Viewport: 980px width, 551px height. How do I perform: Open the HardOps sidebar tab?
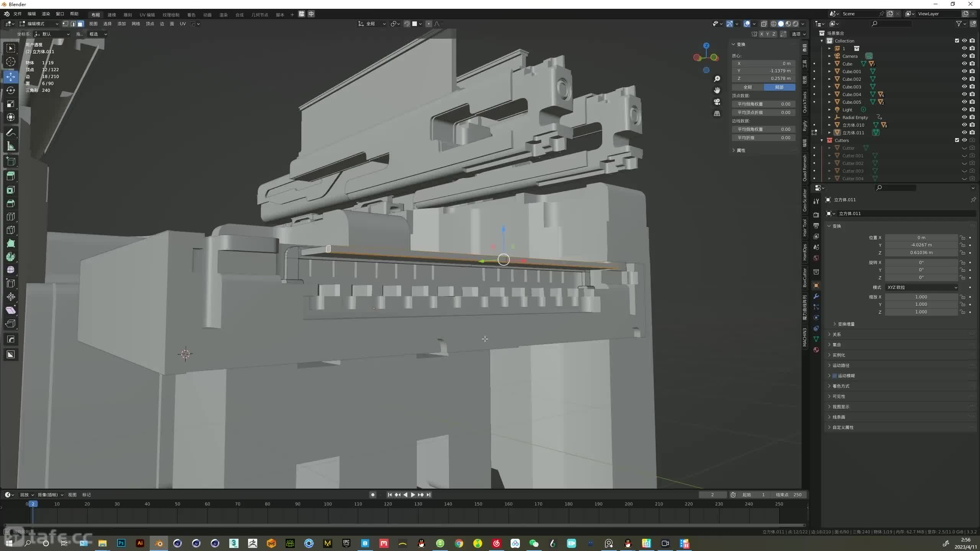coord(805,252)
